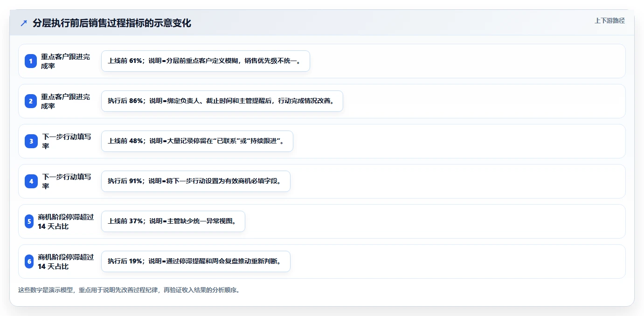The image size is (644, 316).
Task: Click the 上下游路径 label in the header
Action: pos(609,21)
